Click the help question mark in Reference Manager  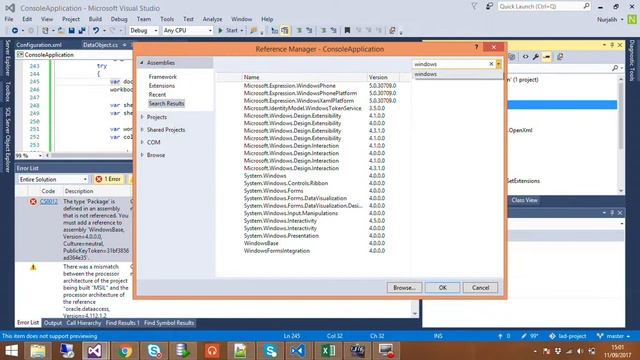tap(476, 47)
